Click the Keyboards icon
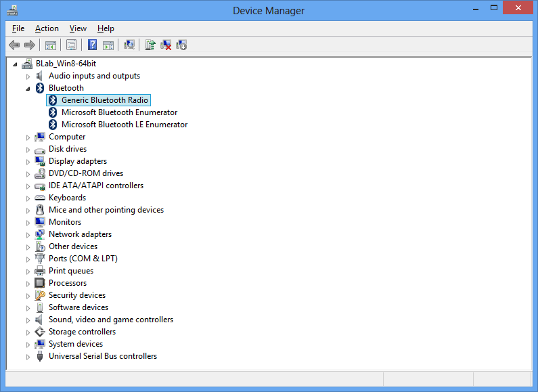The image size is (538, 392). (40, 198)
